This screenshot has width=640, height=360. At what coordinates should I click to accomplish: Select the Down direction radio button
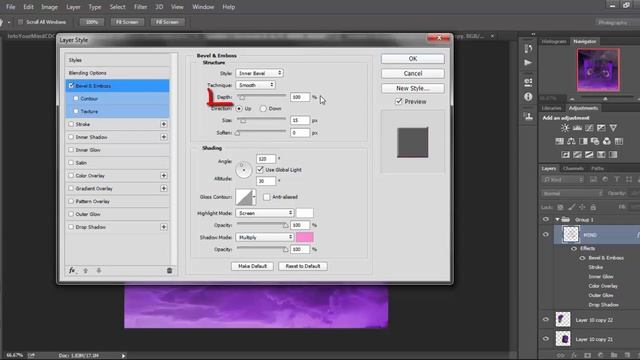(x=263, y=109)
